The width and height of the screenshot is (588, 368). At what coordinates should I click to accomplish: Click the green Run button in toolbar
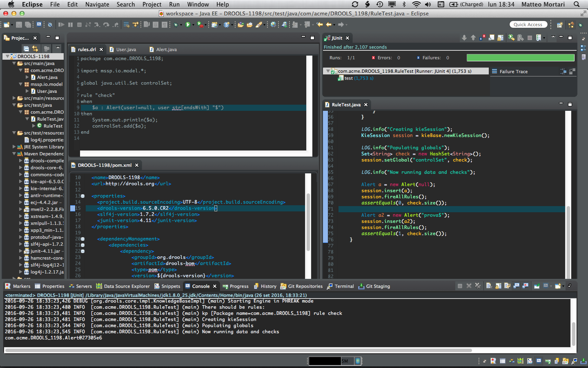tap(188, 25)
